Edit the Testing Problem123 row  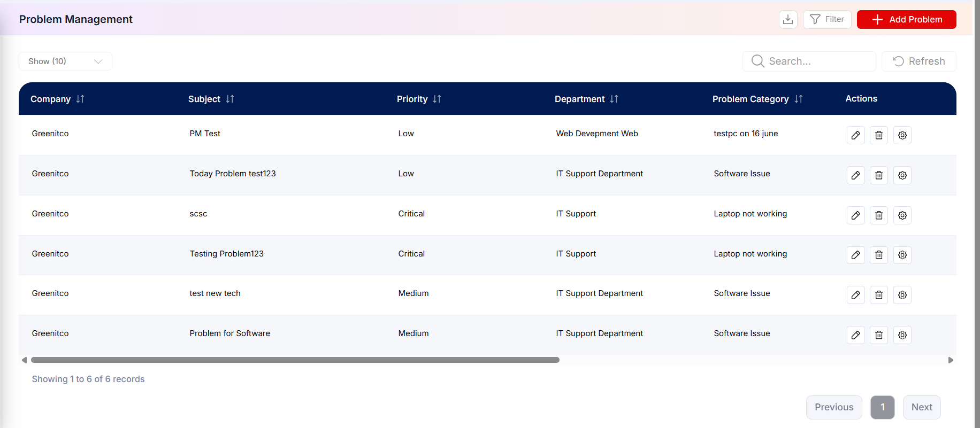click(x=856, y=255)
